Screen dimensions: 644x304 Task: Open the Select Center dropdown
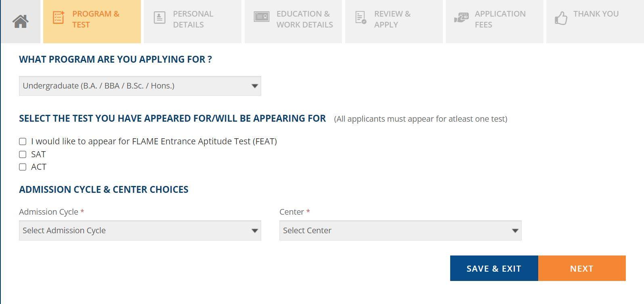click(x=400, y=230)
